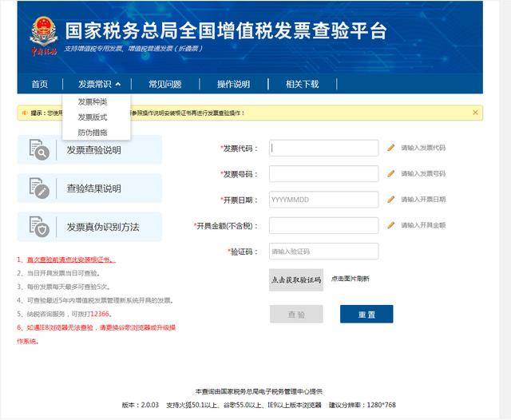Click the 发票查验说明 document search icon
Viewport: 511px width, 420px height.
point(39,150)
